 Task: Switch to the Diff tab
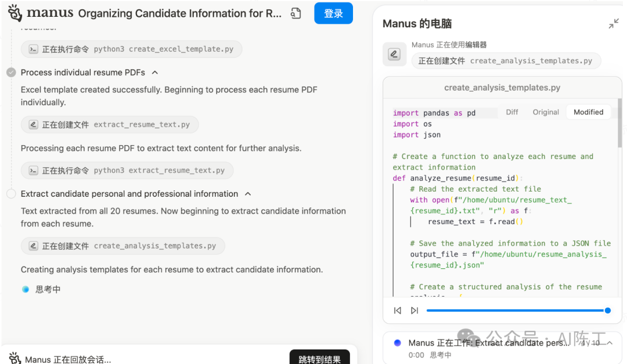click(x=512, y=112)
